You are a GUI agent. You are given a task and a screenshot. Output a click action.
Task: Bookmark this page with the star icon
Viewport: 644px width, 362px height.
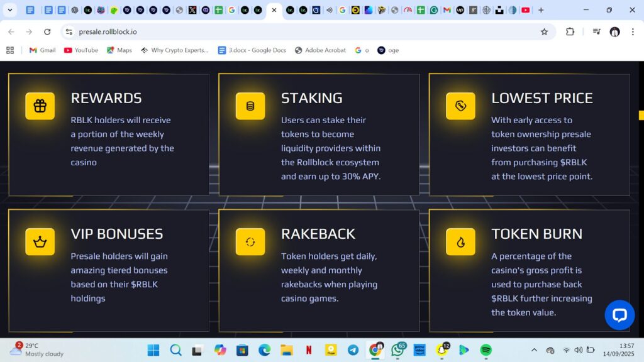click(545, 32)
